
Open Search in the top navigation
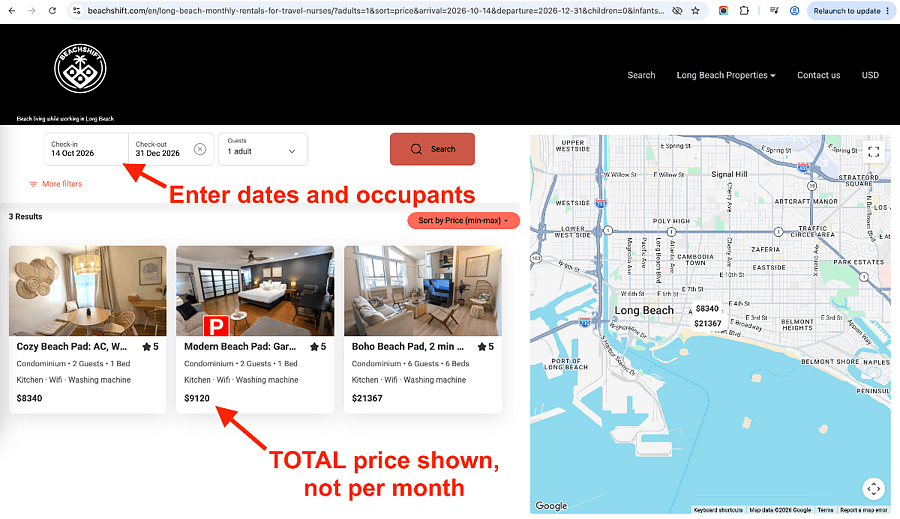641,75
